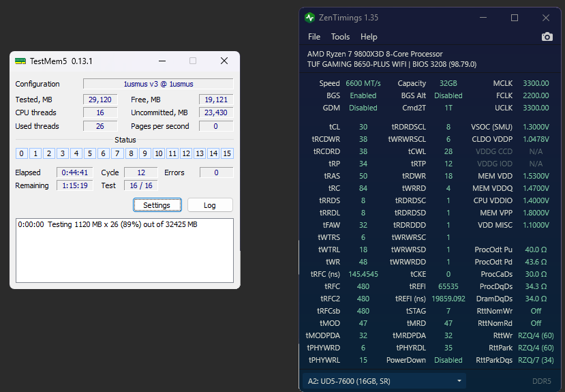Expand the A2: UD5-7600 module dropdown
This screenshot has width=565, height=392.
(384, 381)
